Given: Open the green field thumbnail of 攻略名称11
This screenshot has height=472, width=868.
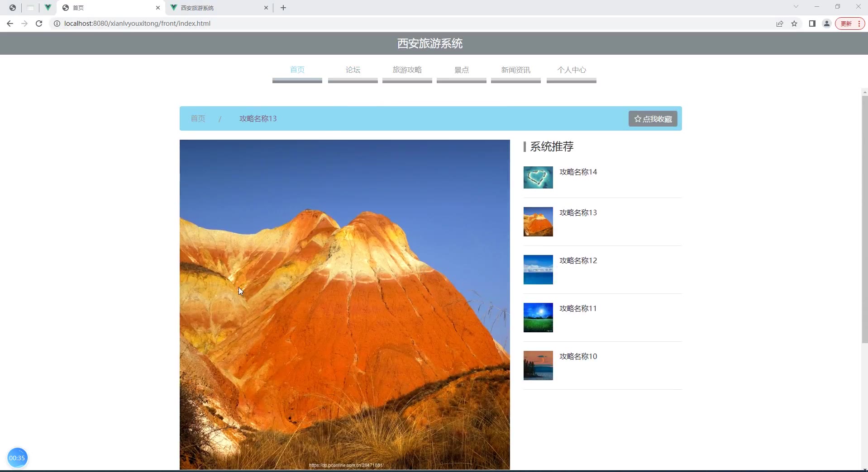Looking at the screenshot, I should tap(538, 317).
